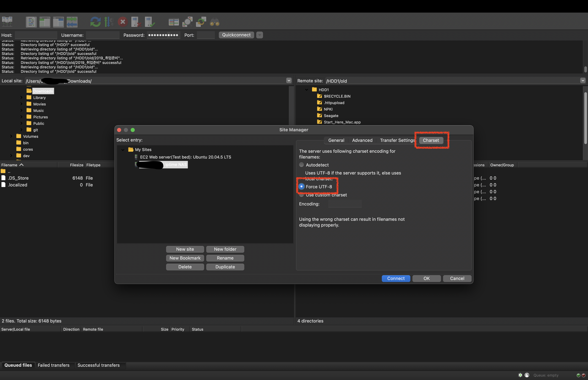Switch to the Transfer Settings tab

(x=397, y=140)
